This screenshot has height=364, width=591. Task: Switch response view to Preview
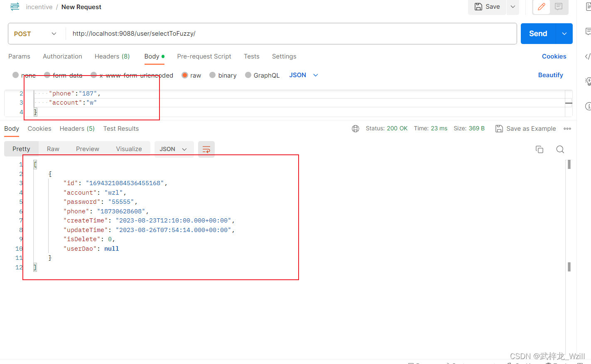click(x=88, y=149)
